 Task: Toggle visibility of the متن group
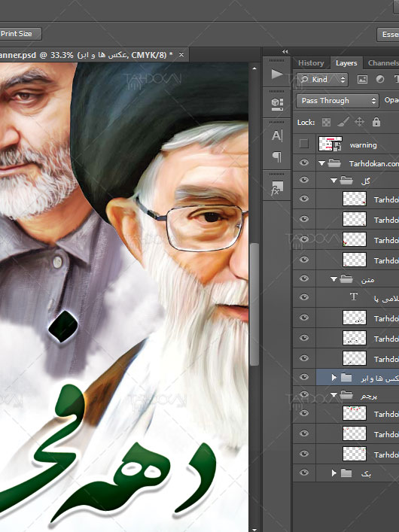(x=304, y=278)
